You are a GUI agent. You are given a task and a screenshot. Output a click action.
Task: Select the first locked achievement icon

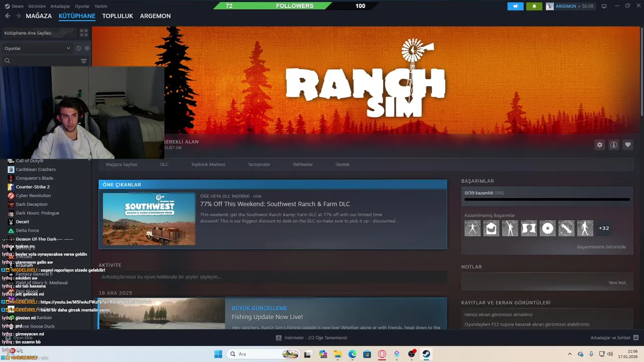[x=472, y=228]
